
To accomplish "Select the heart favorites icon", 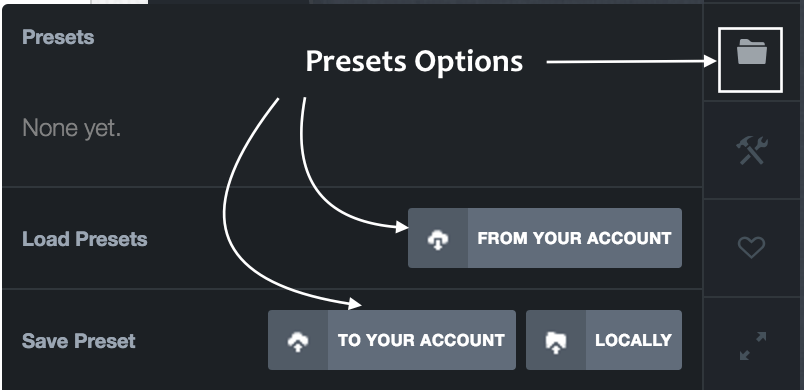I will (x=751, y=248).
